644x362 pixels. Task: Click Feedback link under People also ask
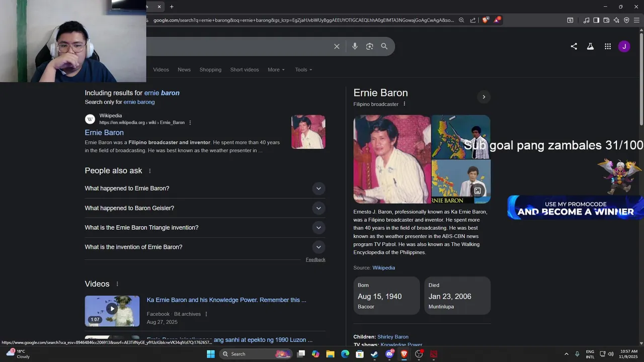pos(315,259)
